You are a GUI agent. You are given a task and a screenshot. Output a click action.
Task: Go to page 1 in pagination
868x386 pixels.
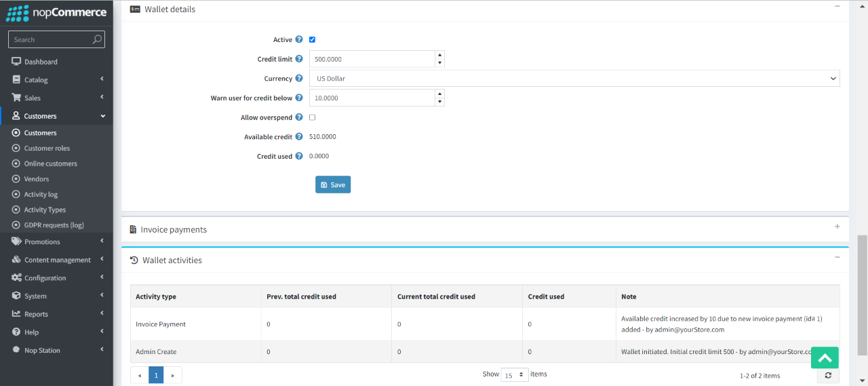tap(156, 374)
